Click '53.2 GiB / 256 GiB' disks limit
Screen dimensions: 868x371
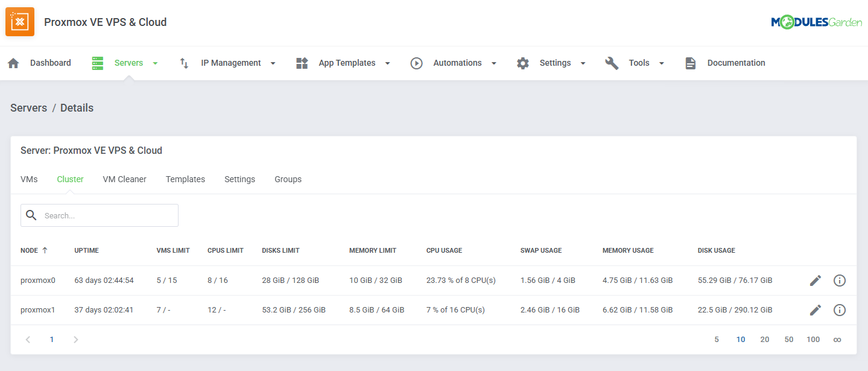294,310
